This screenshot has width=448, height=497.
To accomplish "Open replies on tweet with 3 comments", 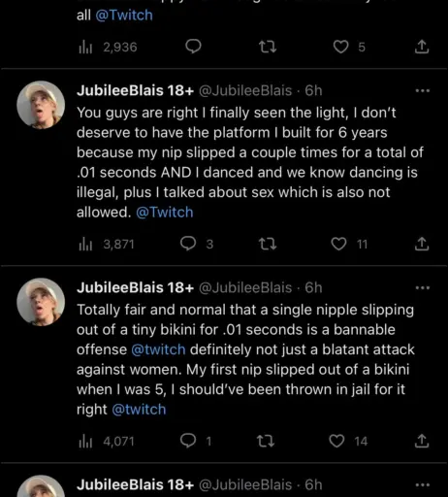I will pyautogui.click(x=188, y=244).
